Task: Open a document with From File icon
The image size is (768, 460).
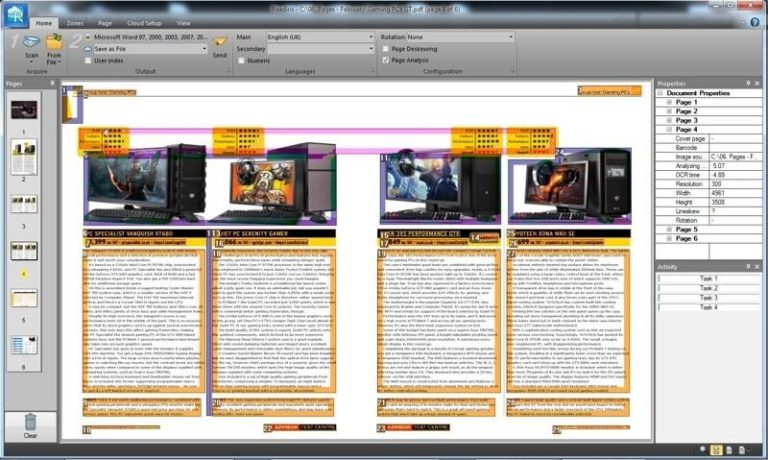Action: point(54,42)
